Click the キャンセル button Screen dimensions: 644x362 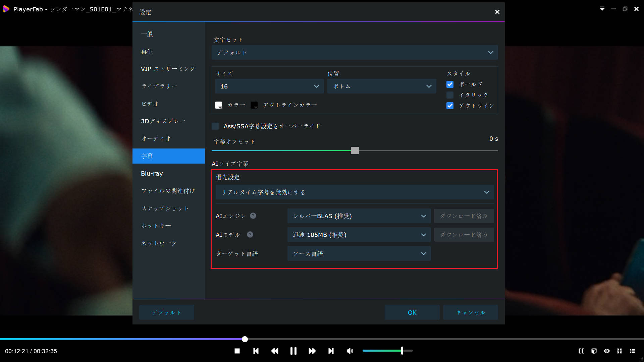tap(470, 312)
